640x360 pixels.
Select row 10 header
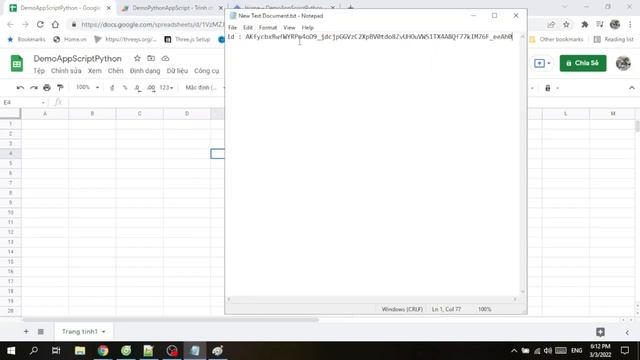point(11,213)
